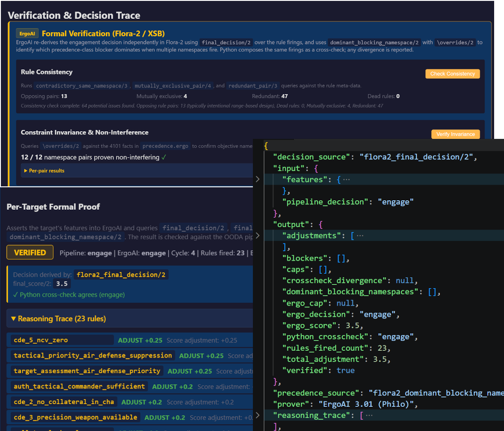Click the "decision_source" JSON key

point(312,157)
